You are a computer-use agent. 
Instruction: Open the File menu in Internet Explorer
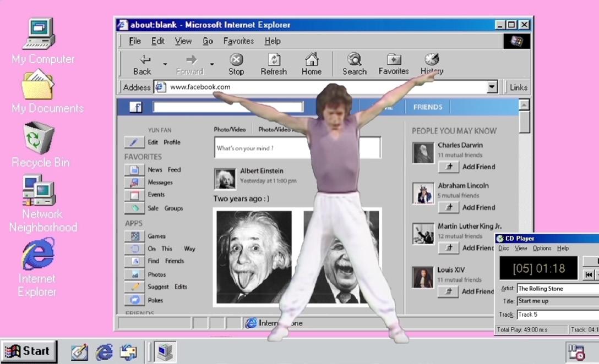[135, 41]
